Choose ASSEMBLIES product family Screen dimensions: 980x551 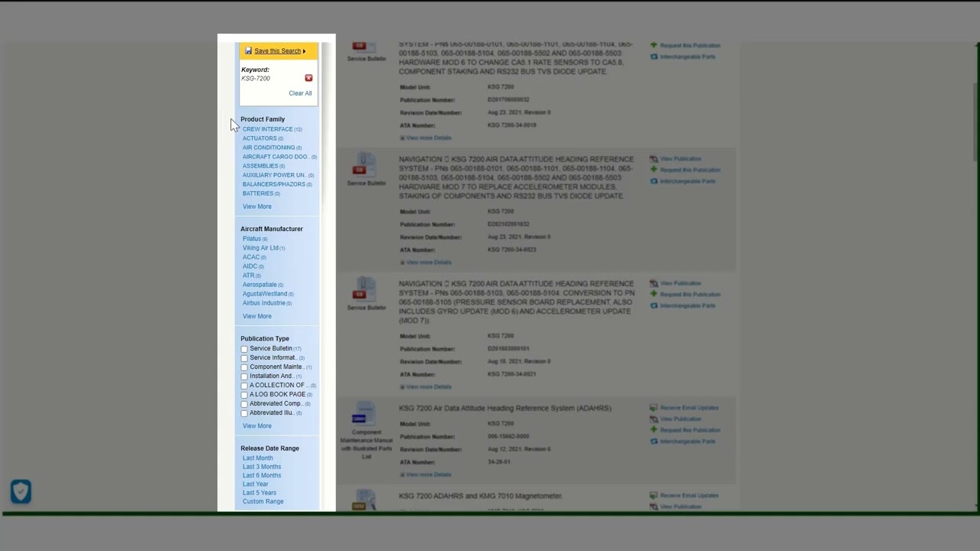coord(260,166)
